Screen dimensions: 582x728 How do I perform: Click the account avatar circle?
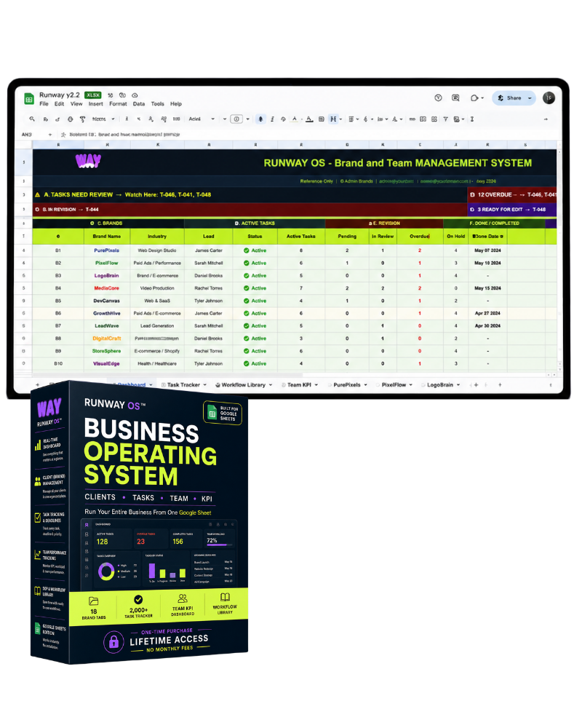549,98
